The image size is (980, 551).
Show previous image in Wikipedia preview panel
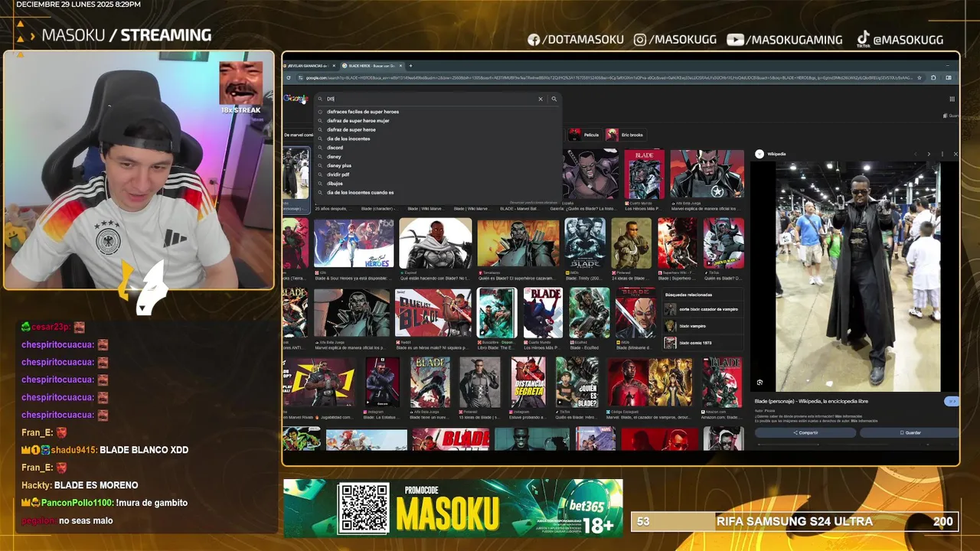coord(916,154)
